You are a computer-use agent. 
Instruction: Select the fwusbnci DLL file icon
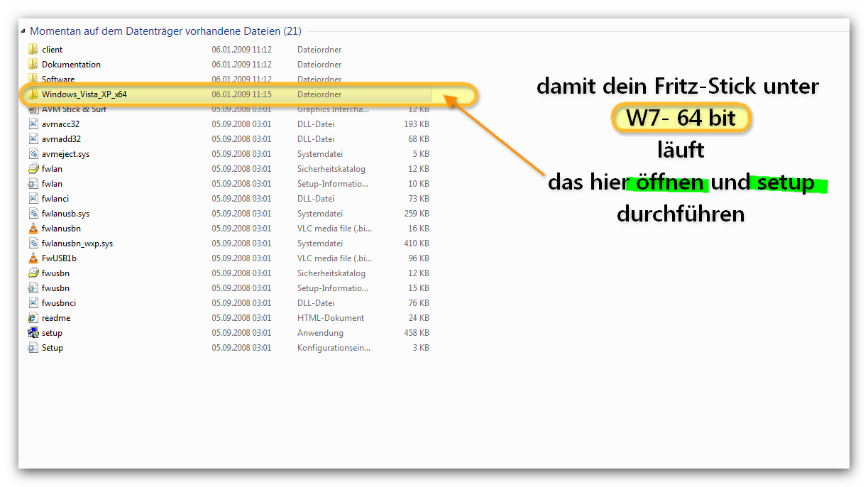click(33, 303)
